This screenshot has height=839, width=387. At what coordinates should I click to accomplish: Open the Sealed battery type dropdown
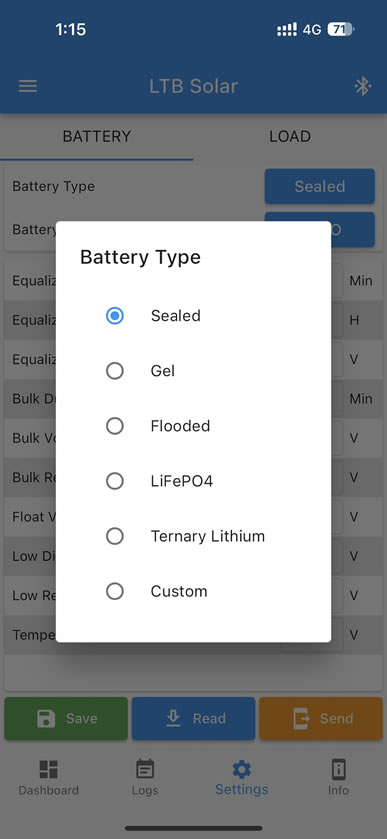point(320,186)
